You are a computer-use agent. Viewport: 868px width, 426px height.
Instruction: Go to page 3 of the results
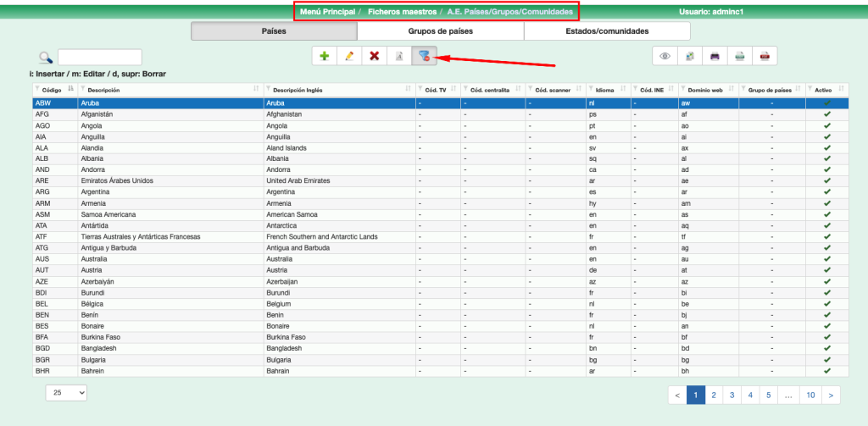(732, 395)
